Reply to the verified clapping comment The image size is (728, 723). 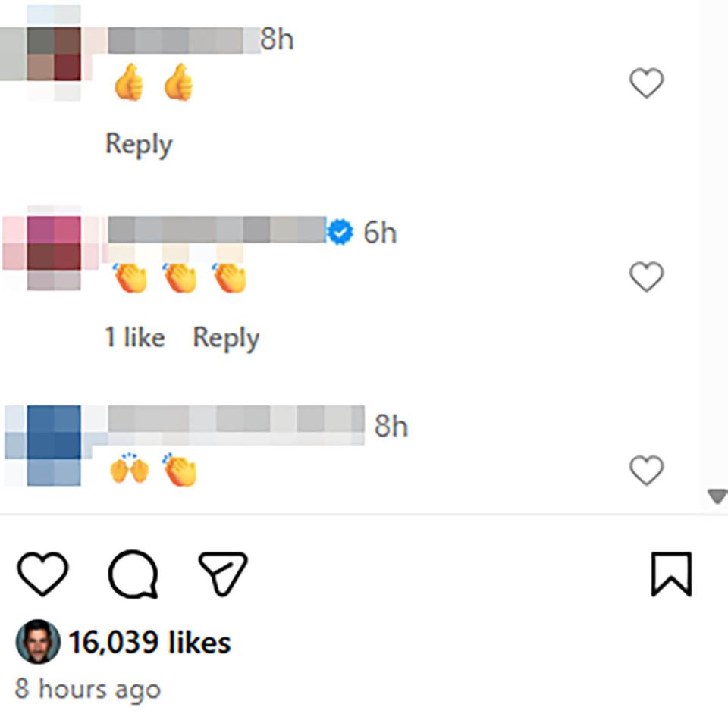click(226, 338)
